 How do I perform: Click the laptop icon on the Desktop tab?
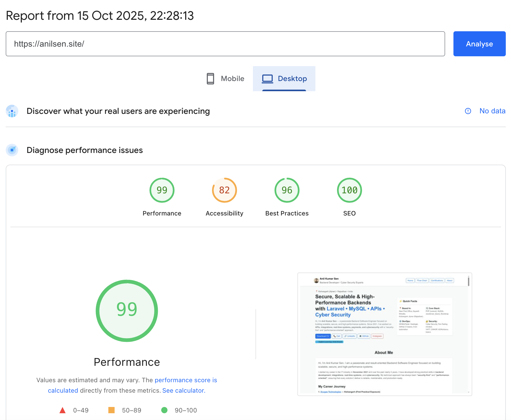point(267,78)
